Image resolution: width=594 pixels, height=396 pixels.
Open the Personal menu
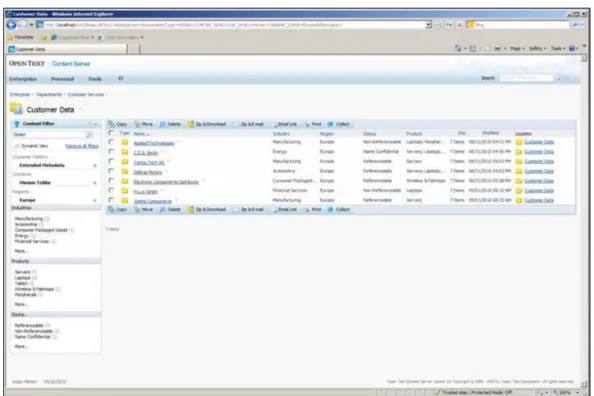63,79
